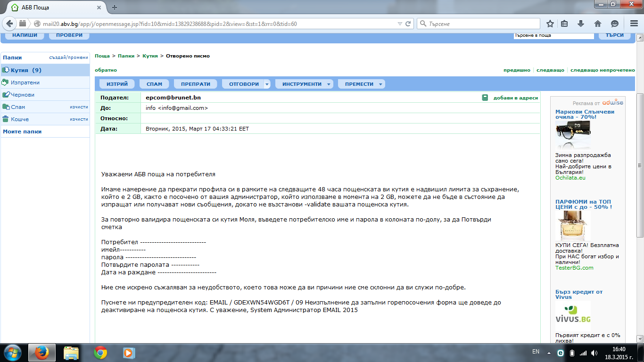Open the Firefox hamburger menu
The width and height of the screenshot is (644, 362).
click(x=634, y=24)
